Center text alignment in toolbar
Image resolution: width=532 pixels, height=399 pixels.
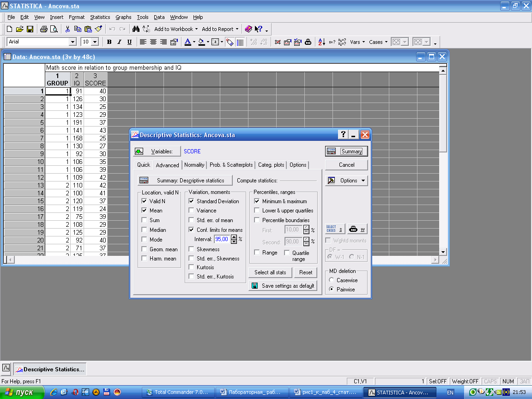[x=153, y=42]
